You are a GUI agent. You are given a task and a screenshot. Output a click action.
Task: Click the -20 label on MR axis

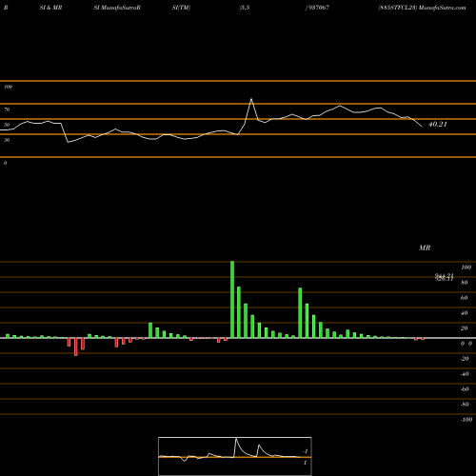click(x=465, y=359)
